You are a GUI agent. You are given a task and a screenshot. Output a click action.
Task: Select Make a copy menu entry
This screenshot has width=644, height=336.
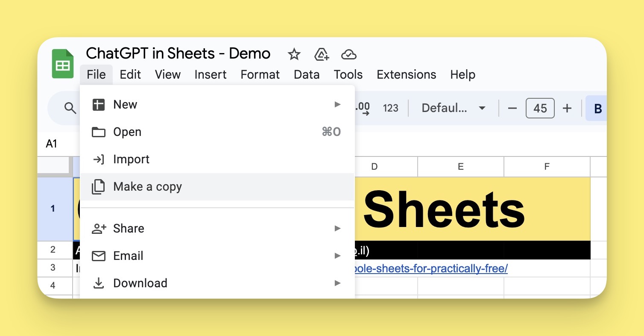pos(217,187)
